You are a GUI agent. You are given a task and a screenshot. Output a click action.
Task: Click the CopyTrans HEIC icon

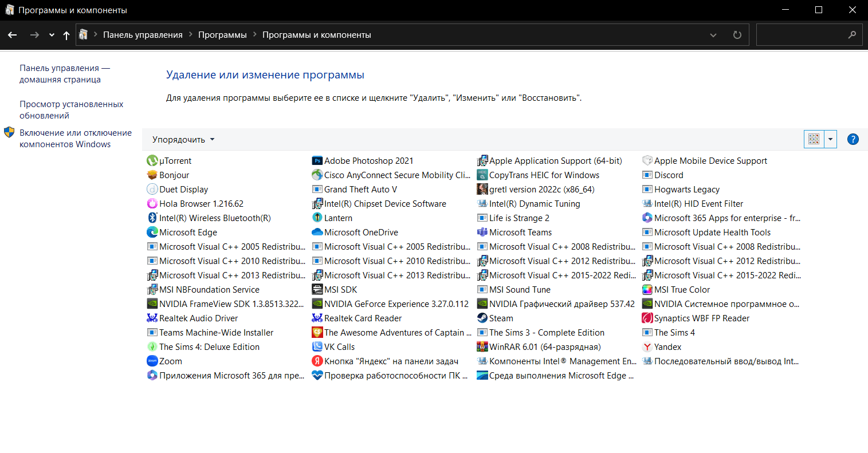pyautogui.click(x=482, y=175)
